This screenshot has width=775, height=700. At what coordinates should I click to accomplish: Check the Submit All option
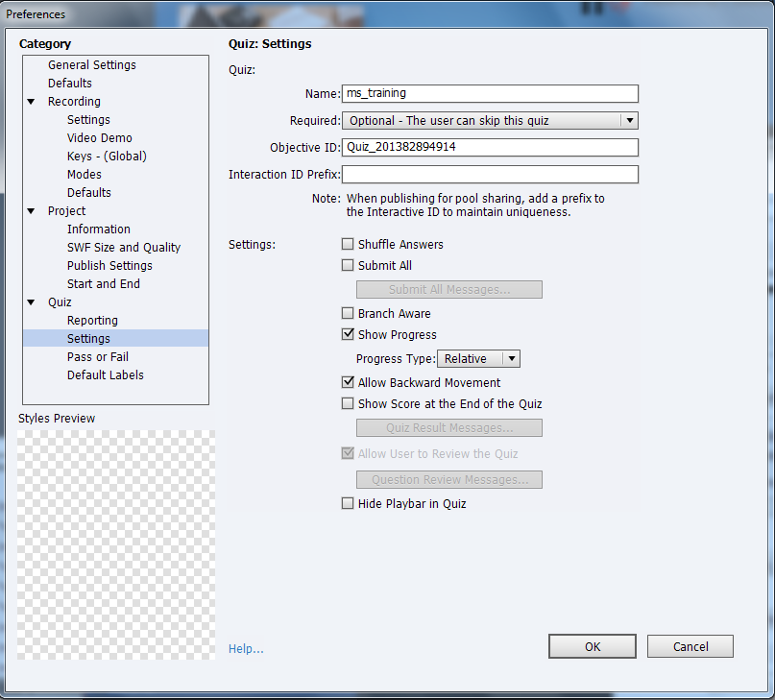click(348, 265)
